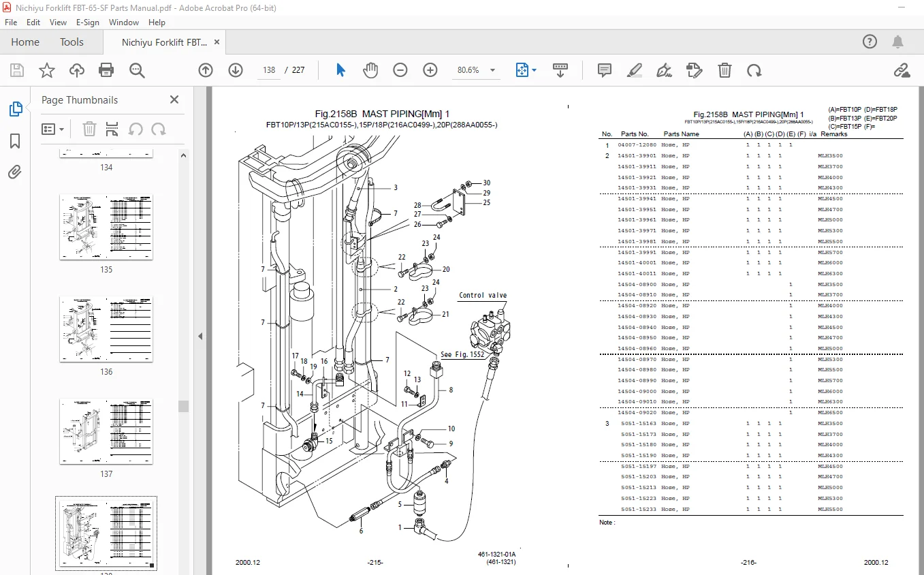The height and width of the screenshot is (575, 924).
Task: Add a sticky note comment
Action: pyautogui.click(x=604, y=70)
